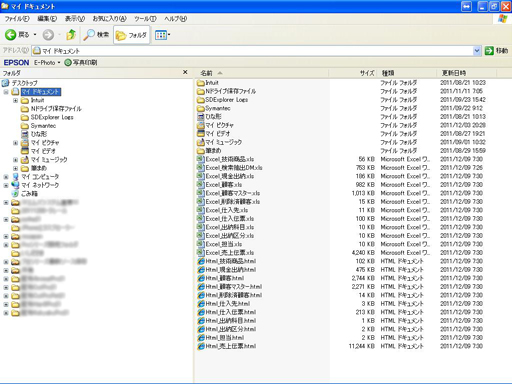Expand 筆まめ node in folder tree
Viewport: 512px width, 384px height.
point(15,168)
